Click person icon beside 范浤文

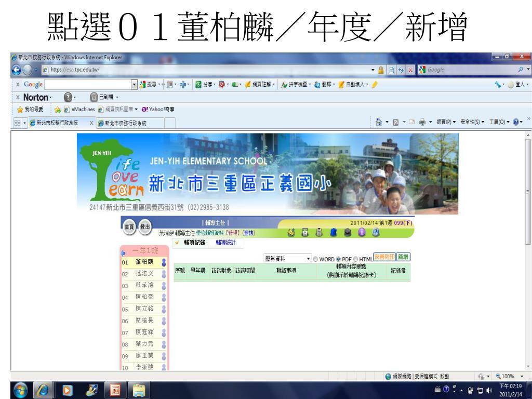(x=164, y=274)
